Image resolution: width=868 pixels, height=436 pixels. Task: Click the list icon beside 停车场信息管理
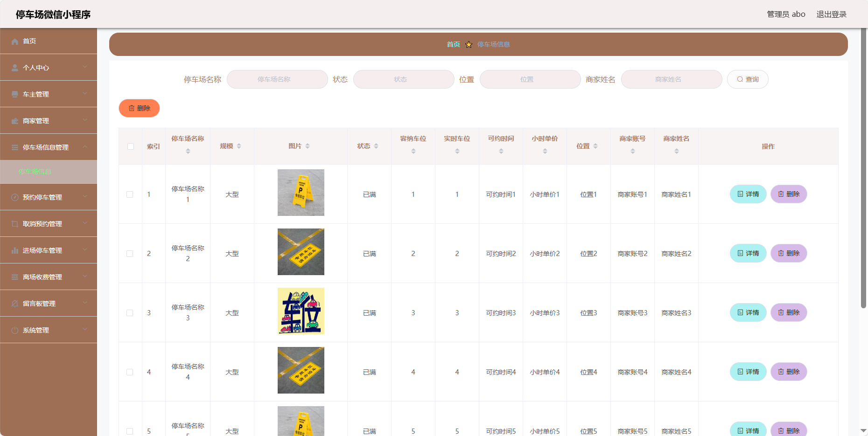[x=15, y=148]
